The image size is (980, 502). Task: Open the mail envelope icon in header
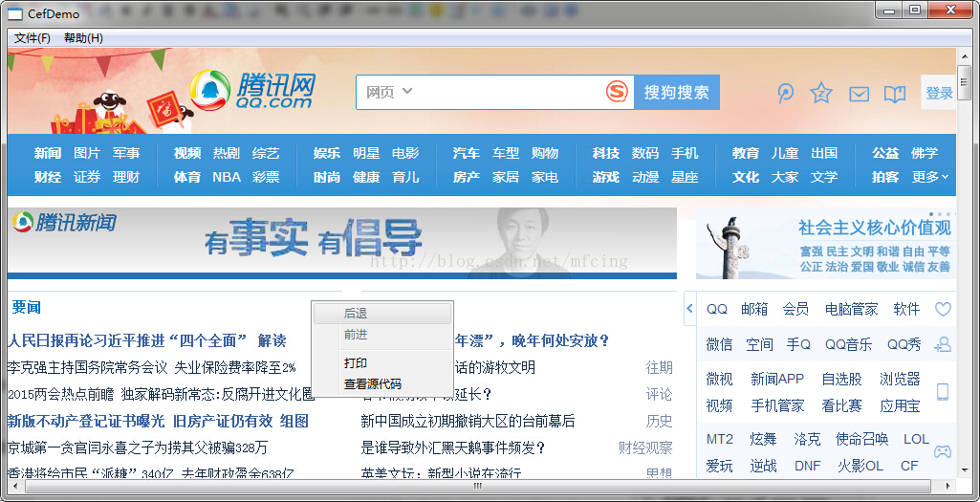coord(859,94)
